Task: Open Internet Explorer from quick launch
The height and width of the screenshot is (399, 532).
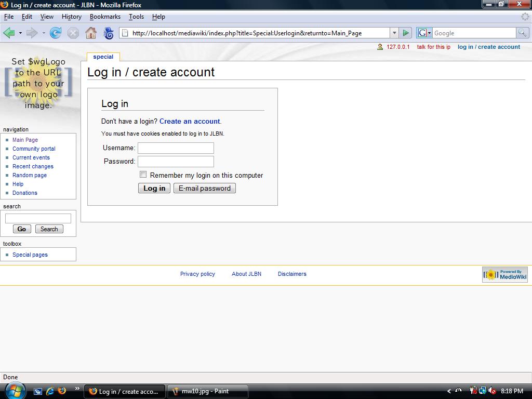Action: (50, 391)
